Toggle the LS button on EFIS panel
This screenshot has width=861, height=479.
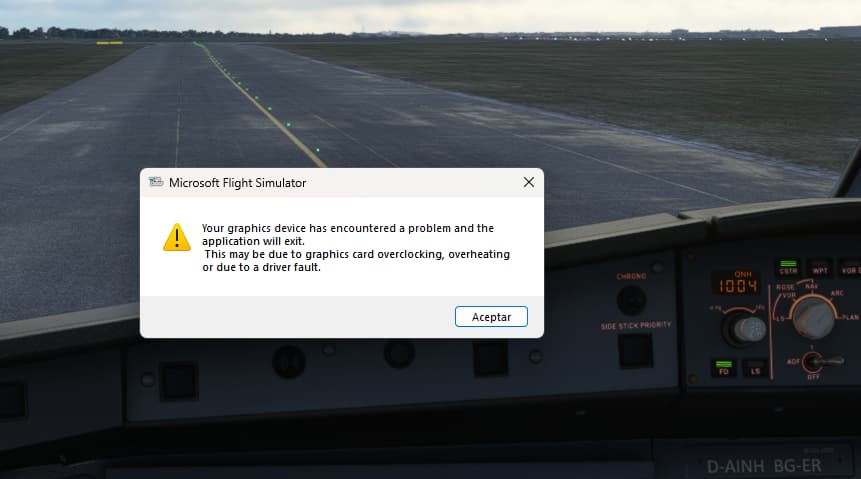tap(755, 369)
